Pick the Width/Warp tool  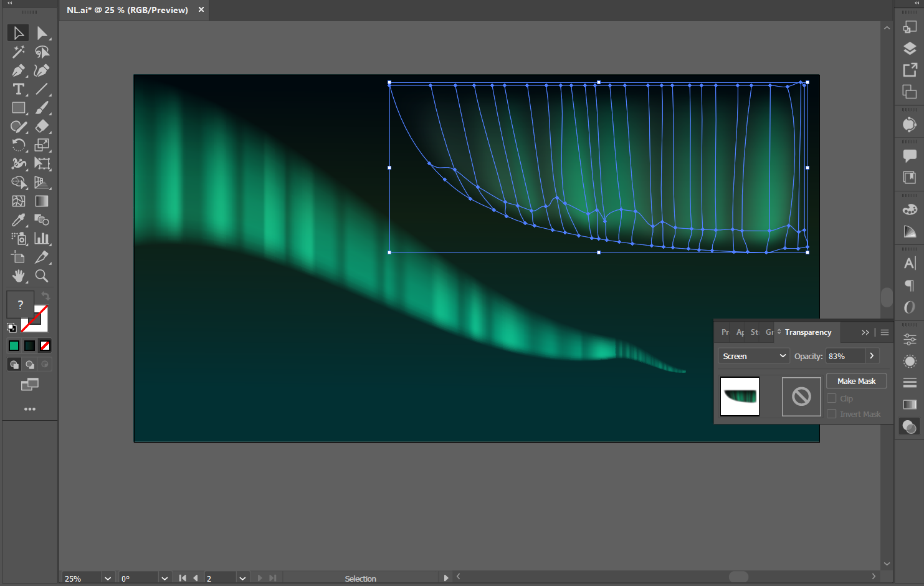click(18, 164)
